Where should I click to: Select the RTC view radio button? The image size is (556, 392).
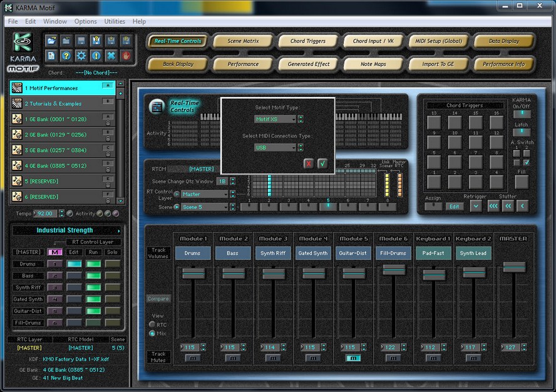[152, 324]
